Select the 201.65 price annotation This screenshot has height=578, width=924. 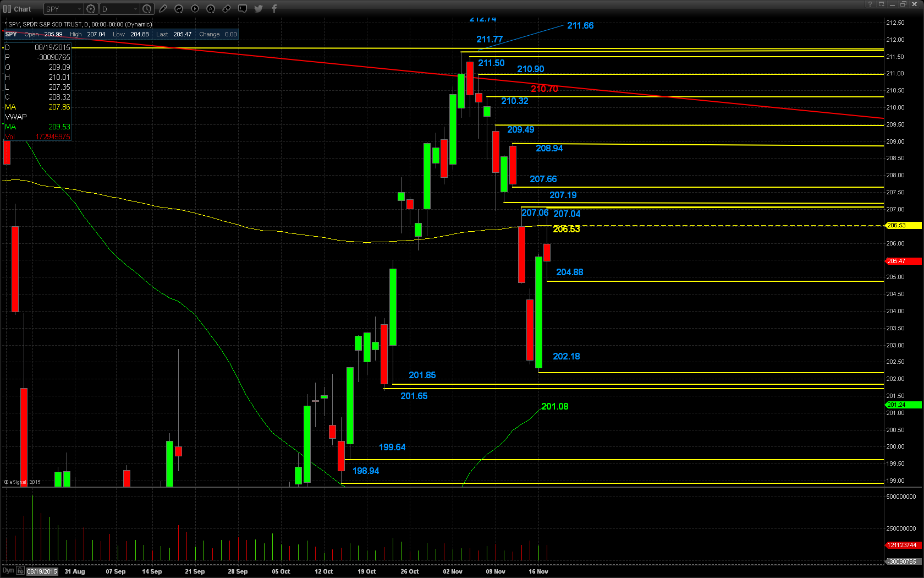pos(414,396)
